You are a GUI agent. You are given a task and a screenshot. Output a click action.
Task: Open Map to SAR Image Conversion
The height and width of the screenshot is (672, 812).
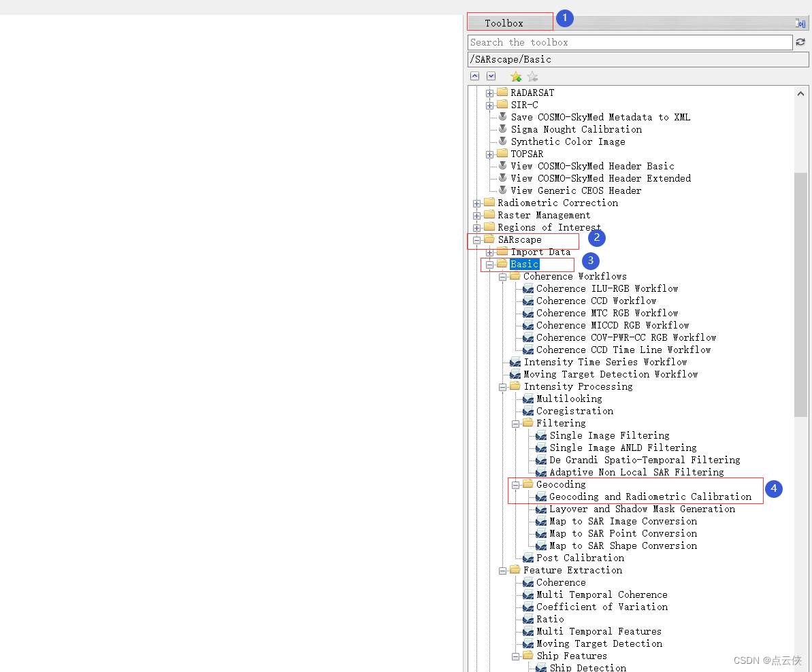point(623,522)
